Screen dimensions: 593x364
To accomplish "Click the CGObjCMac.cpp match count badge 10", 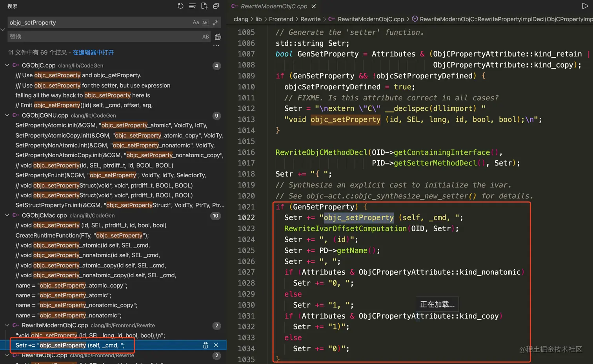I will point(216,216).
